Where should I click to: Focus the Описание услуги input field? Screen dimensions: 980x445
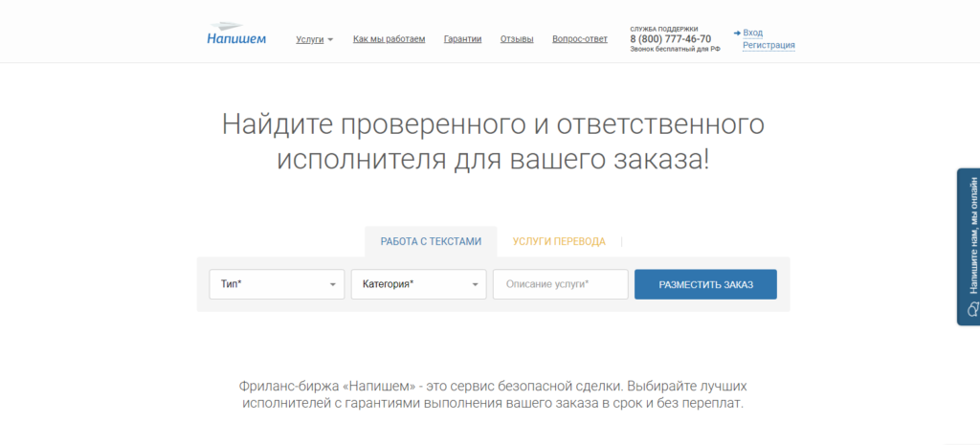pos(560,284)
